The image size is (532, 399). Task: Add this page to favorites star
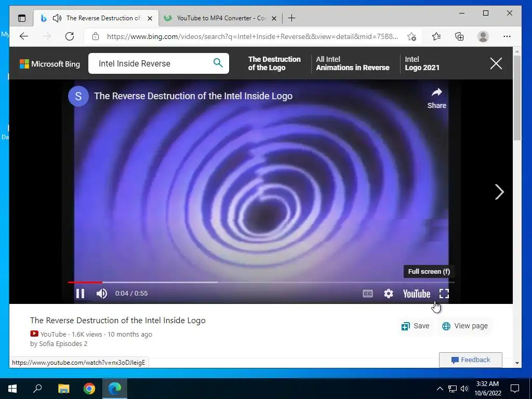[x=411, y=36]
